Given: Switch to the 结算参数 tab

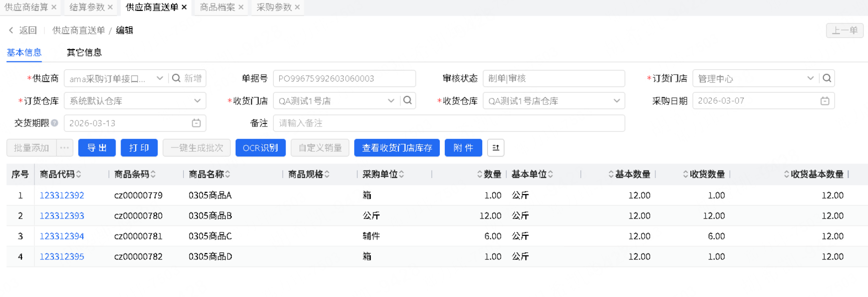Looking at the screenshot, I should [87, 7].
